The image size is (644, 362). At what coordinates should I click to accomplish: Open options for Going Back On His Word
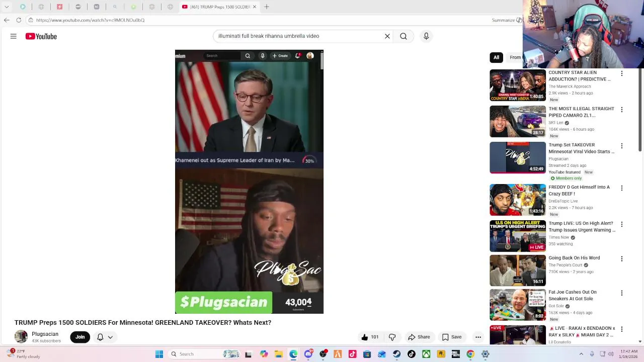[x=622, y=259]
